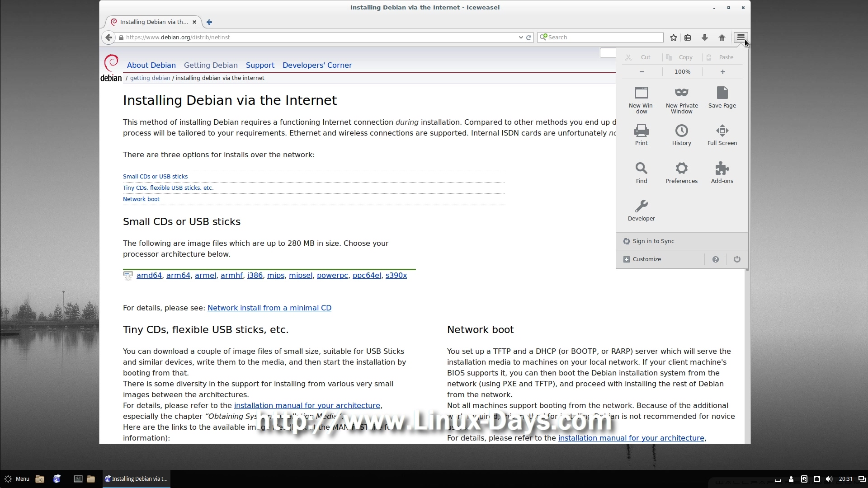Reset zoom at 100% label

click(682, 72)
